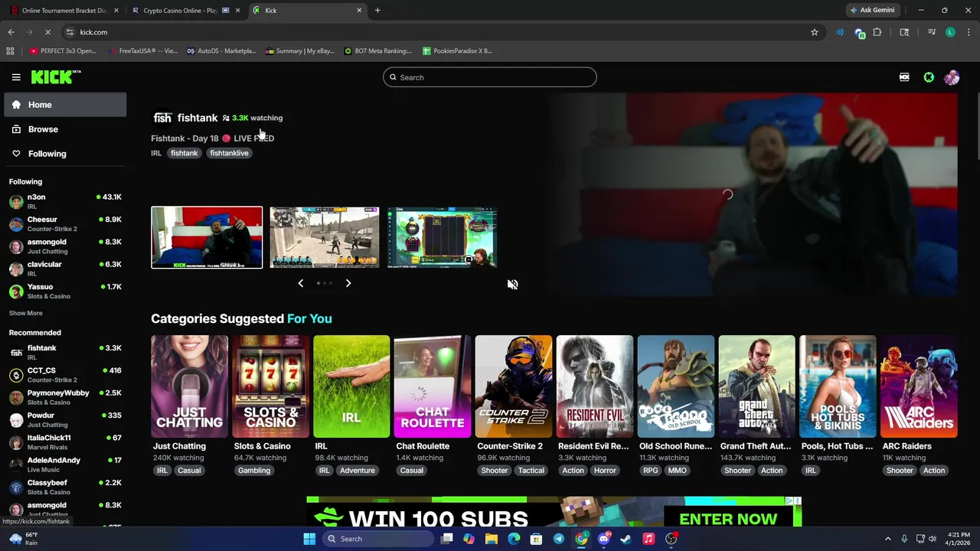Click ENTER NOW on the subs banner
The height and width of the screenshot is (551, 980).
pos(728,519)
